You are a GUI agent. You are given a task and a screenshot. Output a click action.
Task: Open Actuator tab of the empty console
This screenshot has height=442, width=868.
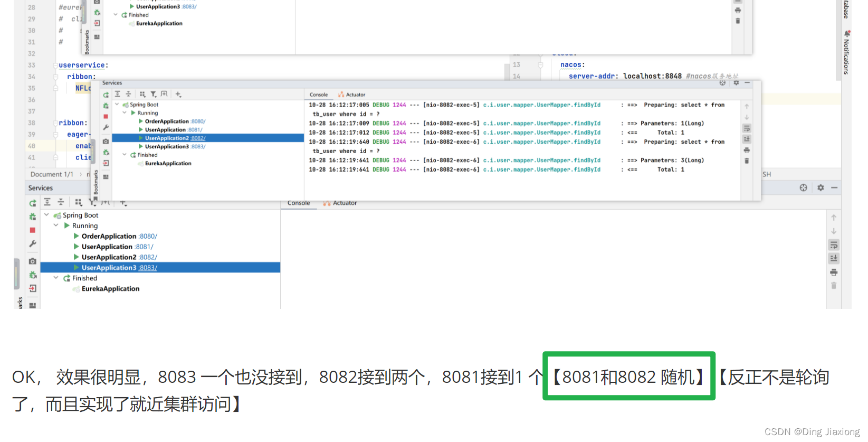pyautogui.click(x=340, y=203)
